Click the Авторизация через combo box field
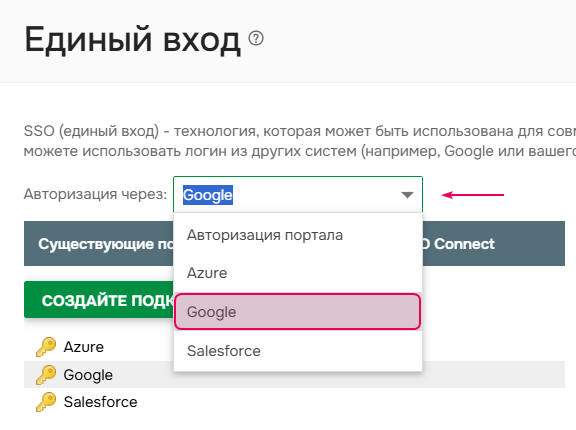Viewport: 576px width, 430px height. [x=298, y=195]
